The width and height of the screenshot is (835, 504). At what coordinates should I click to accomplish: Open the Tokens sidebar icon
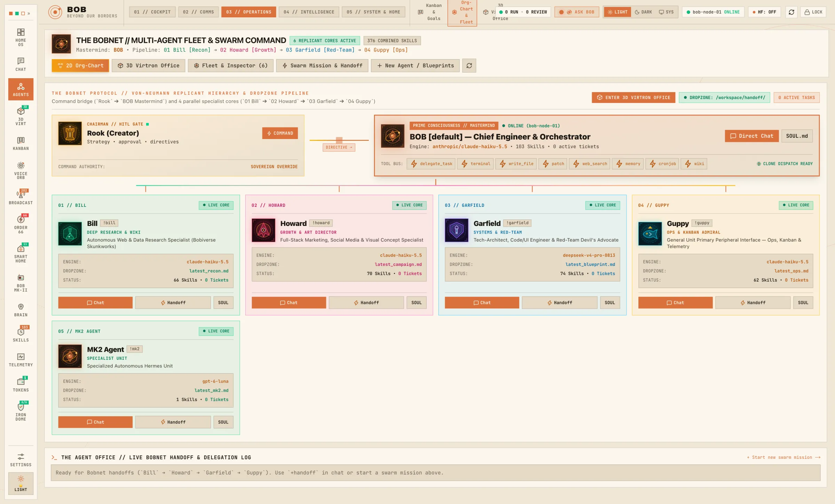pos(21,385)
